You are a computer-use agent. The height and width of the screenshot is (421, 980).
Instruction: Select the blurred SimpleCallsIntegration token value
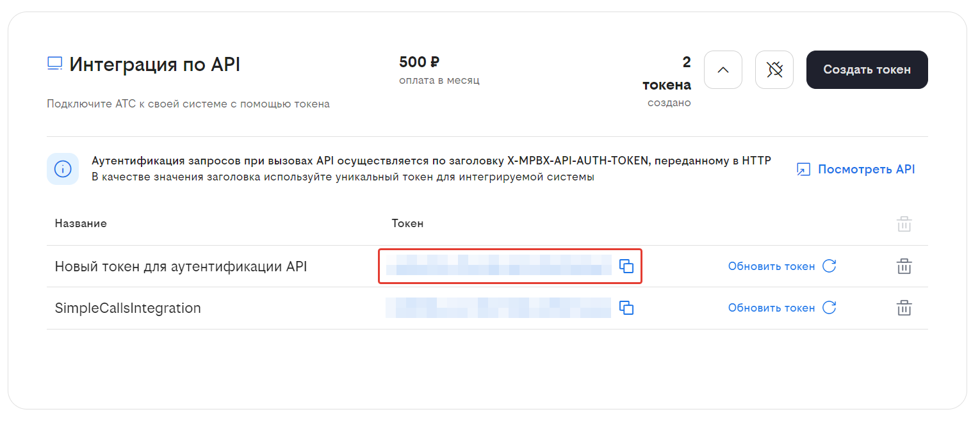pyautogui.click(x=498, y=308)
